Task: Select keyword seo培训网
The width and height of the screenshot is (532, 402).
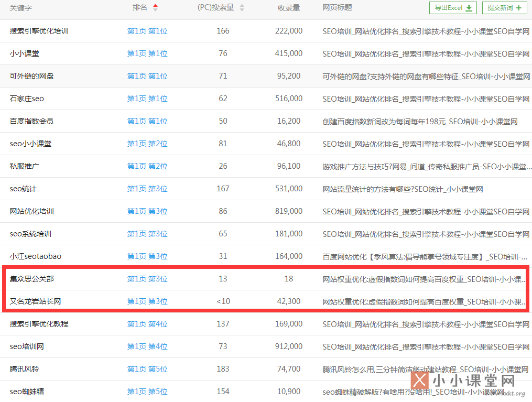Action: (27, 346)
